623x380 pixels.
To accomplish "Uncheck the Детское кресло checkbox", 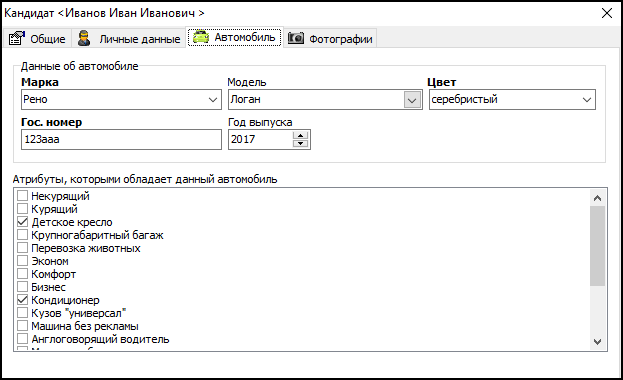I will click(23, 222).
